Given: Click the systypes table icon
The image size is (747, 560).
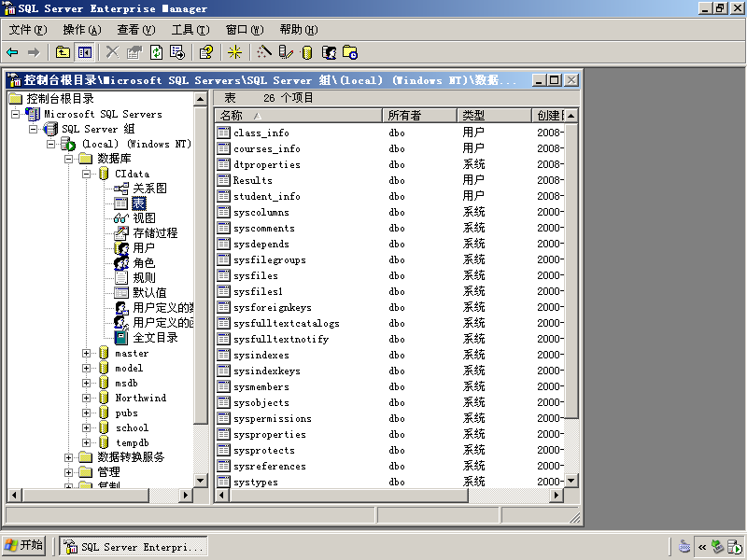Looking at the screenshot, I should point(223,482).
